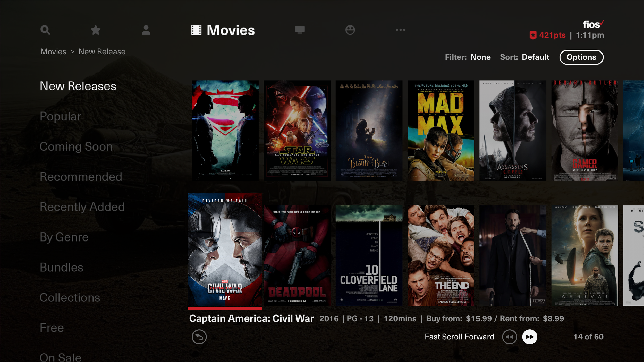644x362 pixels.
Task: Select Collections in sidebar
Action: 70,298
